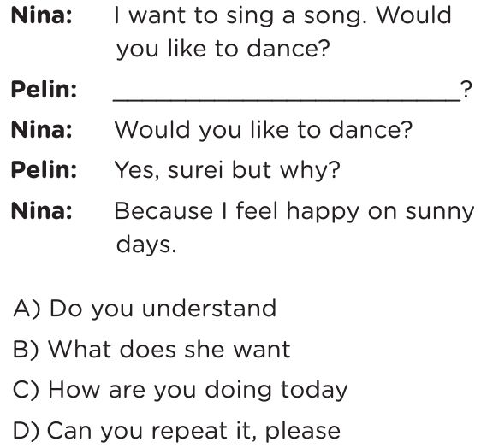Click the word 'understand' in option A
481x448 pixels.
209,308
